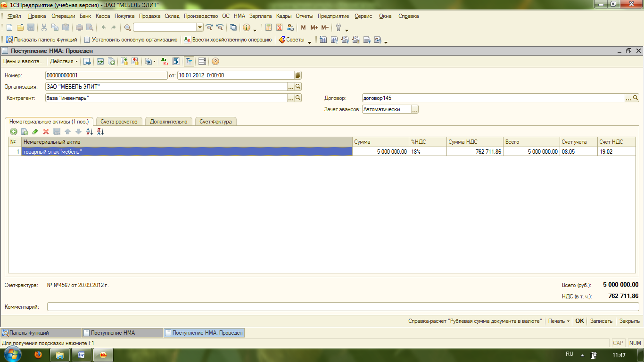Switch to the Счет-фактура tab

tap(215, 122)
